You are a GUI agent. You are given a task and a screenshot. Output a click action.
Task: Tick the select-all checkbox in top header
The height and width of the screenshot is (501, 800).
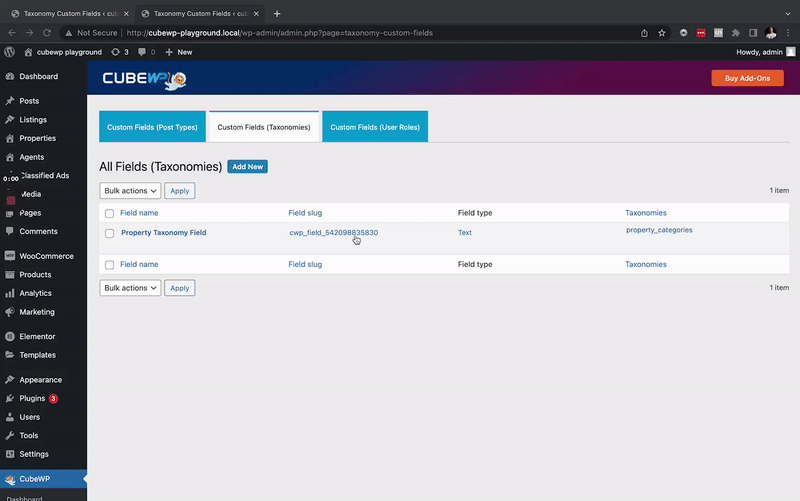click(109, 213)
